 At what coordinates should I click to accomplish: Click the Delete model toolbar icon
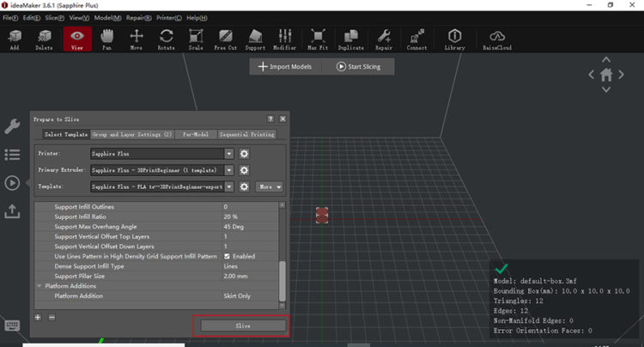(44, 40)
